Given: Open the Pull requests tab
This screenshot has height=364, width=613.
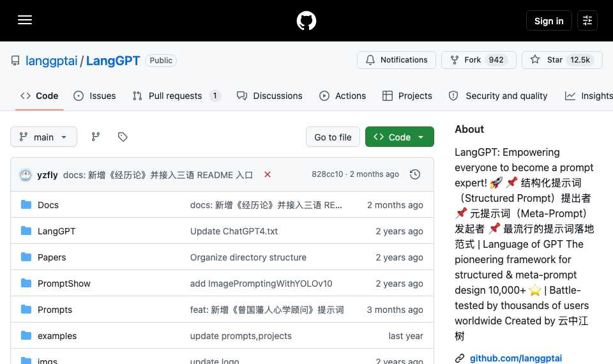Looking at the screenshot, I should coord(176,96).
